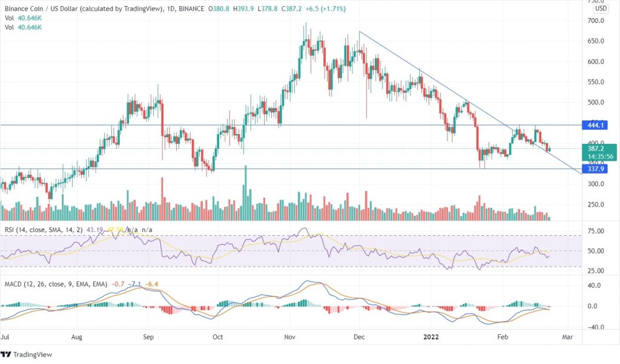Click the high price H393.9 value
This screenshot has height=364, width=620.
point(243,8)
